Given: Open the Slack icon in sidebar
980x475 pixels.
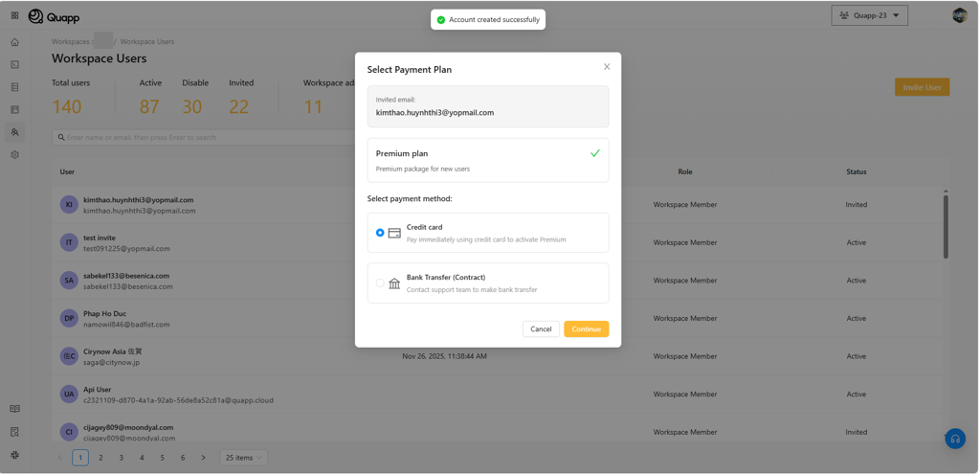Looking at the screenshot, I should [x=15, y=455].
